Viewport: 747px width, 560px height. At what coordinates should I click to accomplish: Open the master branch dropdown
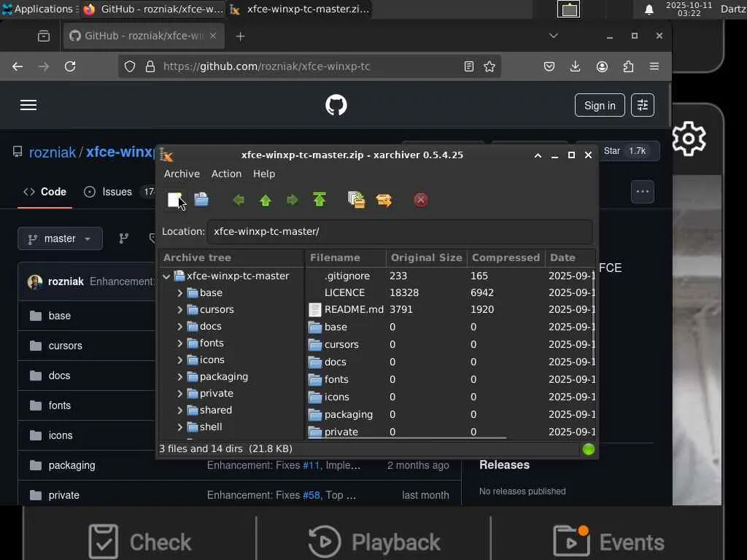coord(60,238)
